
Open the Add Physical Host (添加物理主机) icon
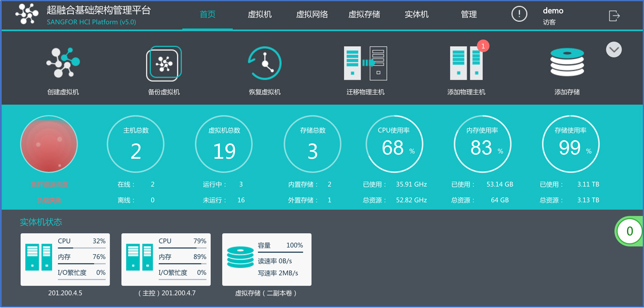pos(466,63)
